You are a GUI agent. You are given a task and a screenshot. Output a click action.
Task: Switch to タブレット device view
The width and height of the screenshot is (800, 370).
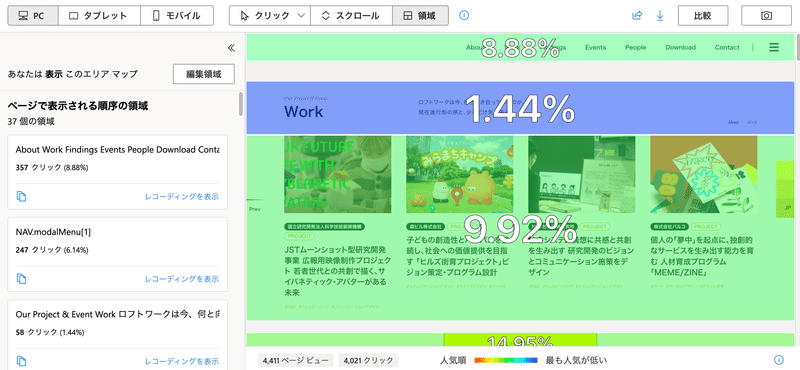point(99,16)
